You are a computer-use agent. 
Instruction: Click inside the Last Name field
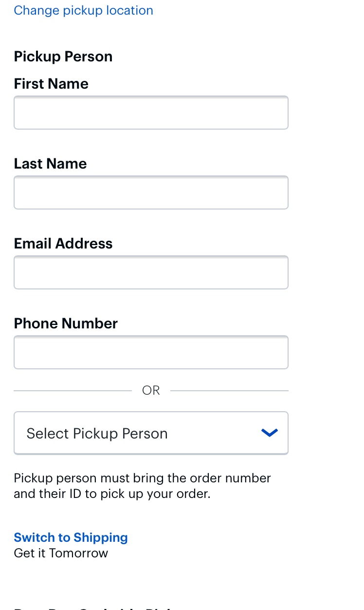(x=151, y=192)
